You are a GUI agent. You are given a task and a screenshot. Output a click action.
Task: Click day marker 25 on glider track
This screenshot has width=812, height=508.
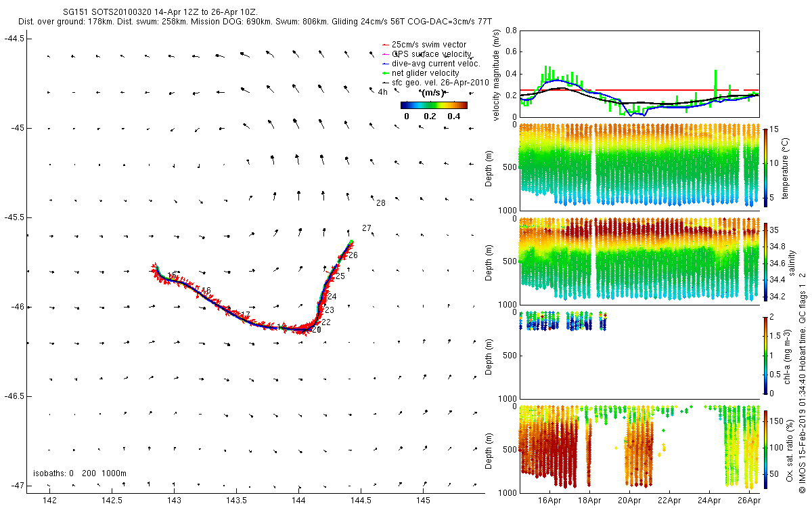tap(340, 276)
